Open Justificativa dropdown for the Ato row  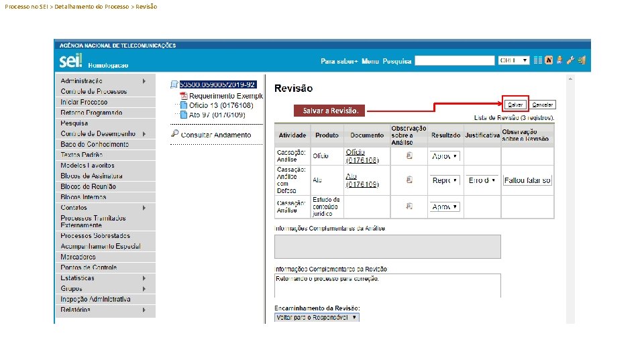(482, 180)
